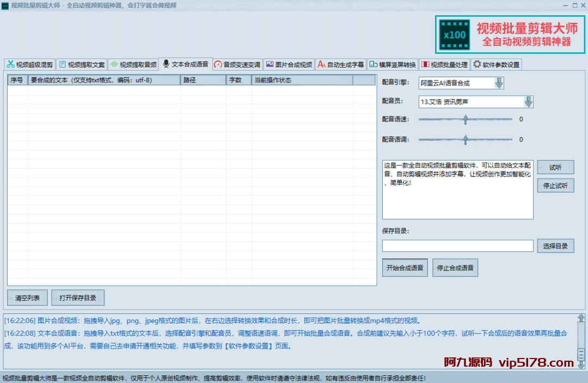Click the 保存目录 path input field
The height and width of the screenshot is (383, 588).
457,246
